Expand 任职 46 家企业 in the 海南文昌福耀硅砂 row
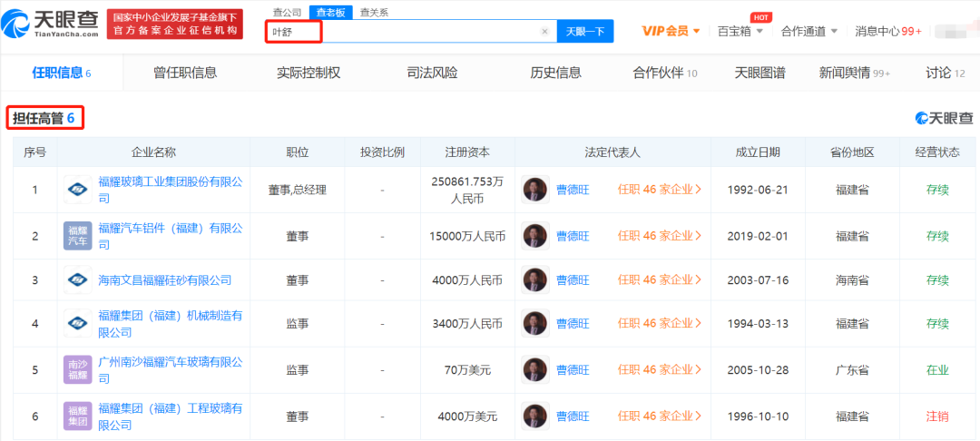Image resolution: width=980 pixels, height=441 pixels. 660,279
